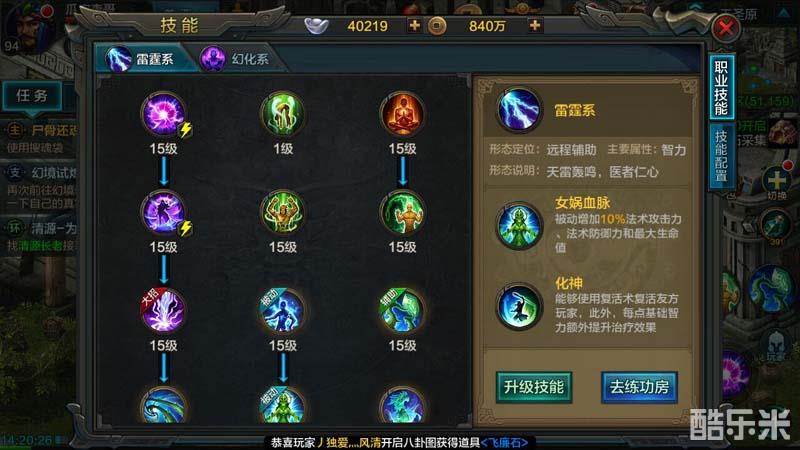
Task: Add silver ingots with plus button next to 40219
Action: [x=414, y=25]
